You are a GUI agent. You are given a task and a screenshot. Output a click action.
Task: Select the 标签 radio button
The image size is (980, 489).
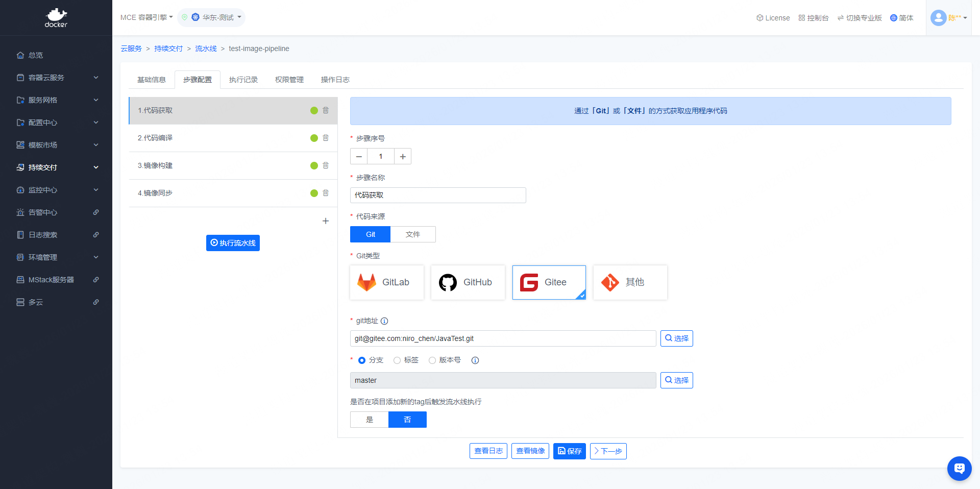click(x=397, y=360)
